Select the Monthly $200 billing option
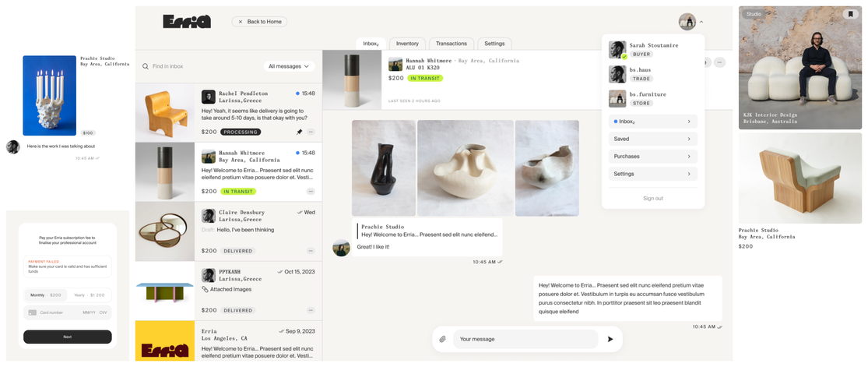Screen dimensions: 868x367 [46, 295]
